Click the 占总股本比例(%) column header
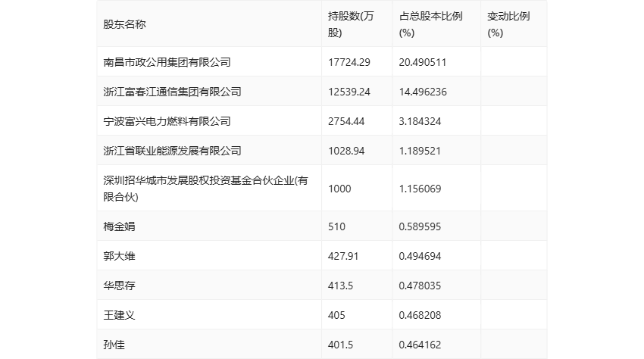 430,24
